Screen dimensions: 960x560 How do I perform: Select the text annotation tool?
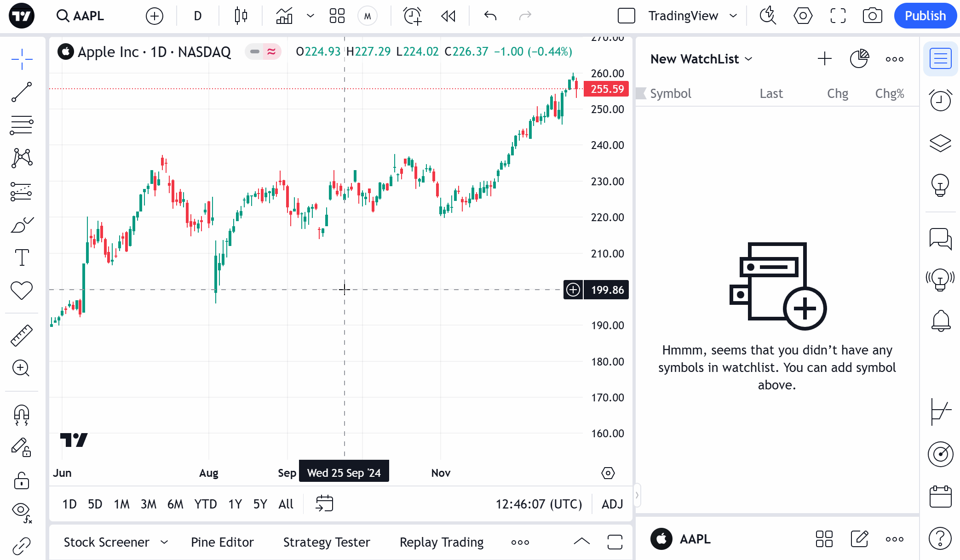pos(22,257)
